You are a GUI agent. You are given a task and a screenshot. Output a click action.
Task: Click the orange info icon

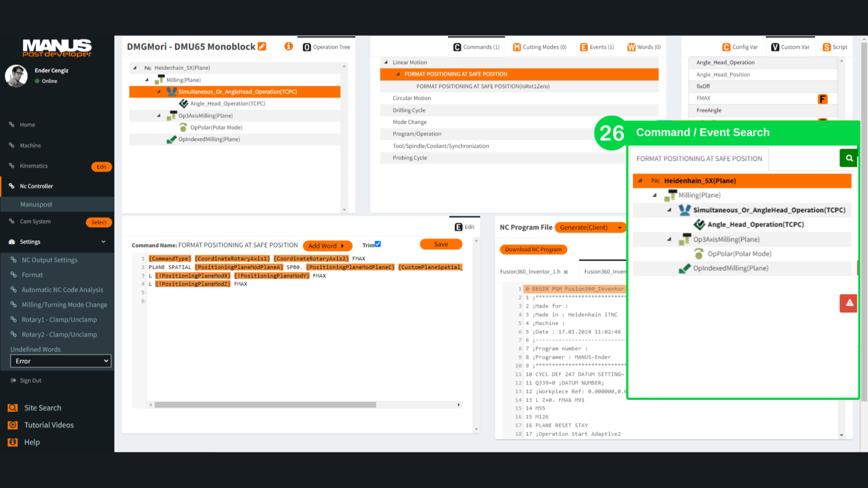coord(288,47)
